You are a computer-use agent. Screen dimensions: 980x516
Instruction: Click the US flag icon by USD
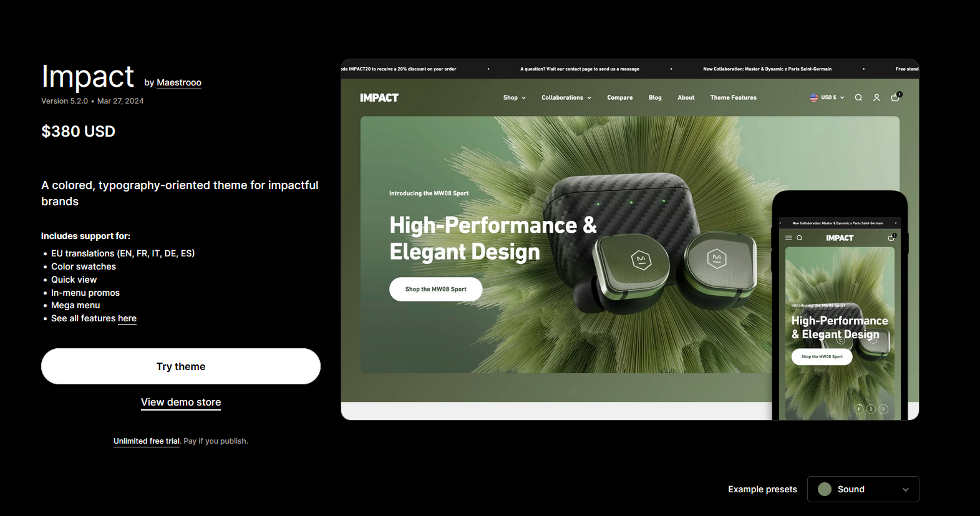pos(813,97)
